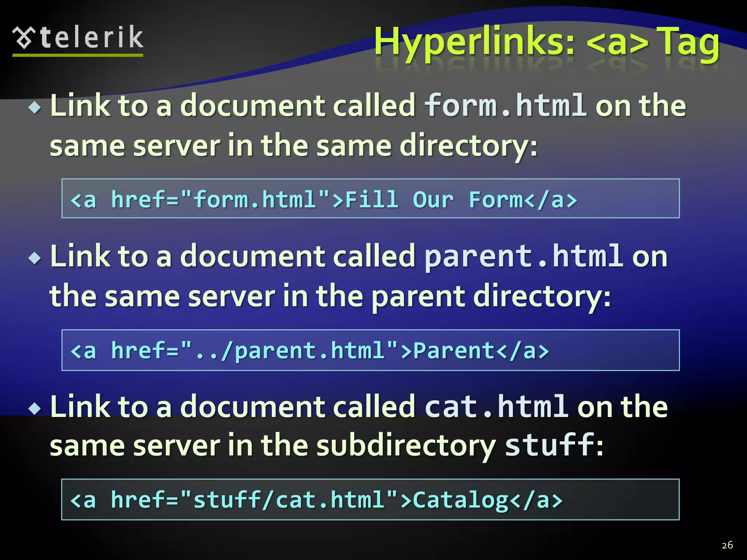Click the slide number 26
The height and width of the screenshot is (560, 747).
pyautogui.click(x=727, y=545)
